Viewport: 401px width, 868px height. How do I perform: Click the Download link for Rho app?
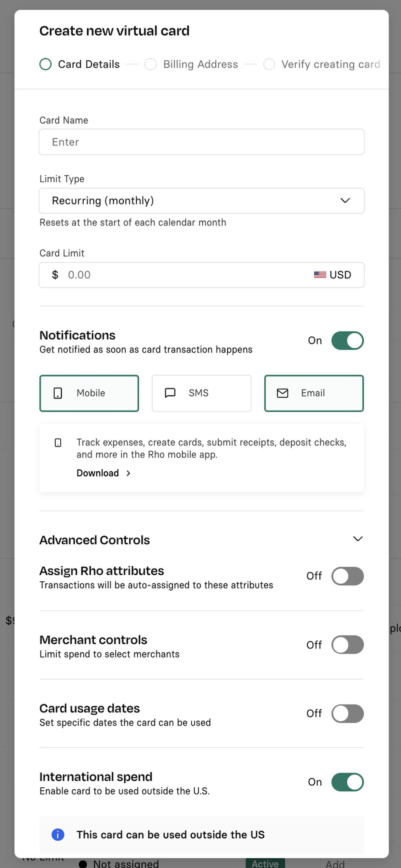(98, 473)
